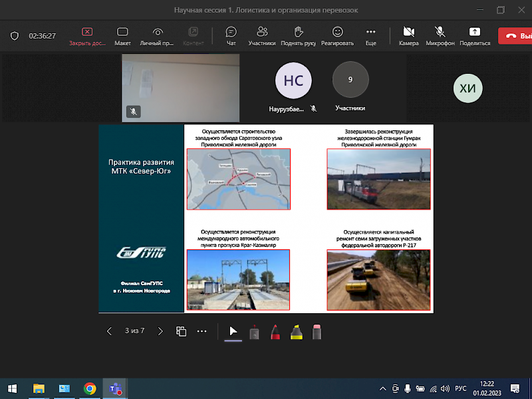Select the yellow highlighter tool
532x399 pixels.
tap(296, 331)
